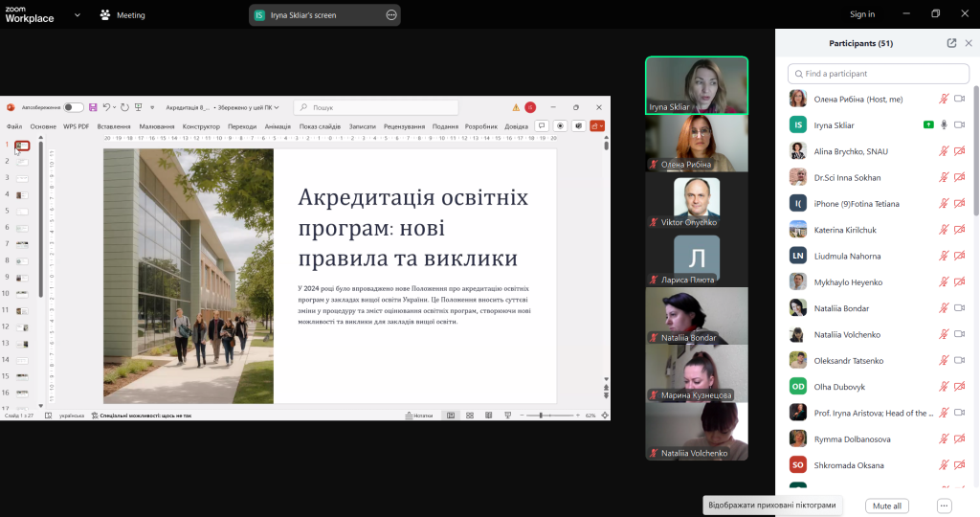Pop out the Participants panel
This screenshot has width=980, height=517.
click(951, 43)
